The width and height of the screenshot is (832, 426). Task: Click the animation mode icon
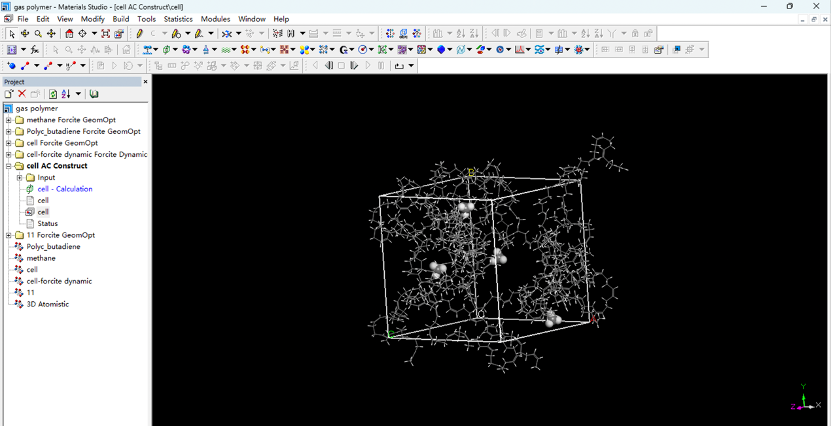point(399,66)
